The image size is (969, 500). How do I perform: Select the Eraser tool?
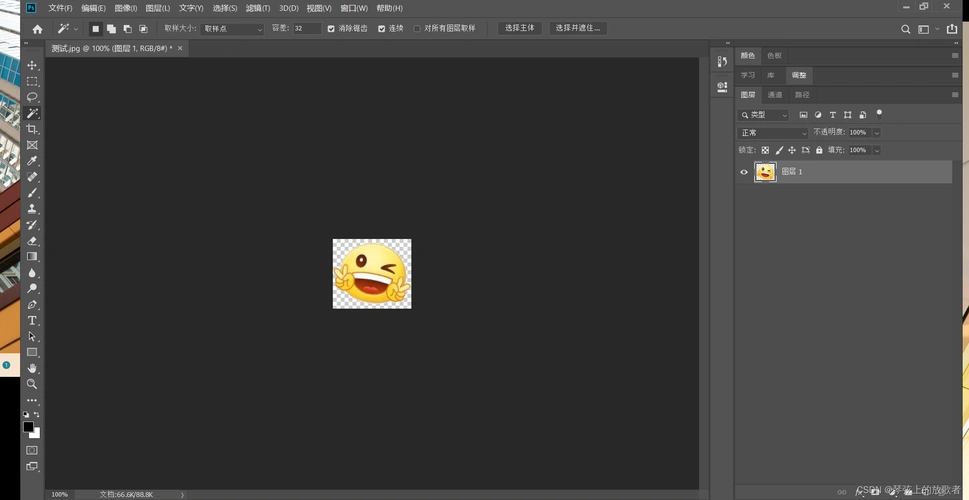click(32, 241)
